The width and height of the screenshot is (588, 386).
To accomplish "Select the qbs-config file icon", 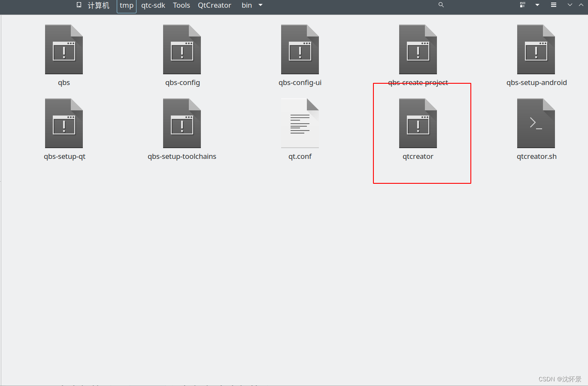I will [x=182, y=49].
